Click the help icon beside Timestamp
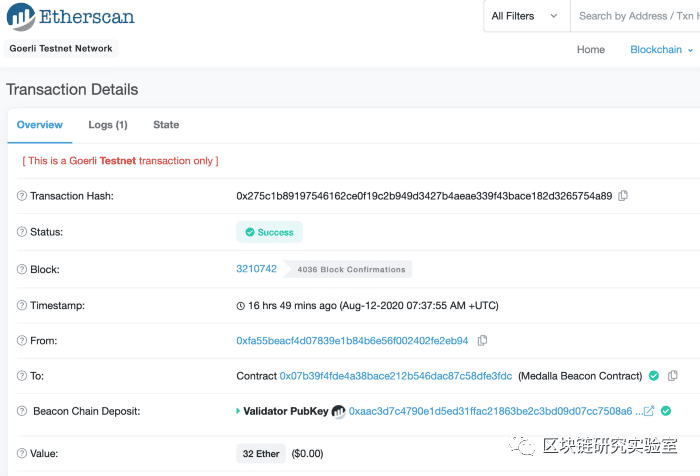Viewport: 700px width, 476px height. coord(22,305)
